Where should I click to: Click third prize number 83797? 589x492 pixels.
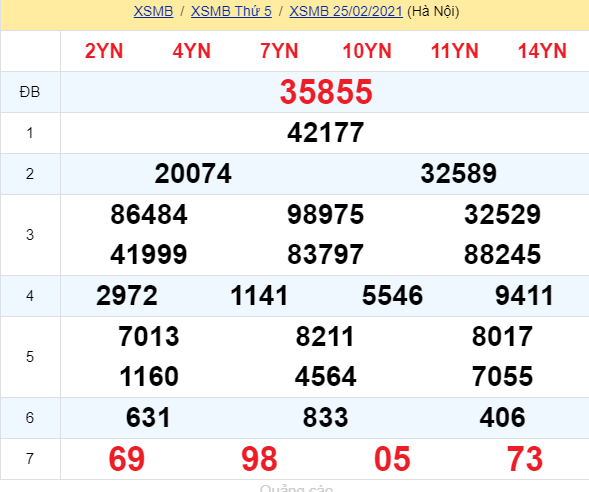click(326, 254)
